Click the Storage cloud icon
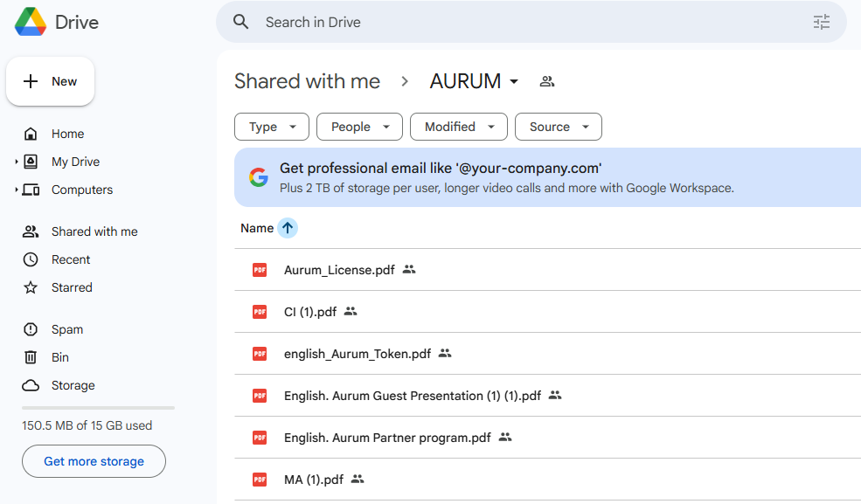 point(31,385)
